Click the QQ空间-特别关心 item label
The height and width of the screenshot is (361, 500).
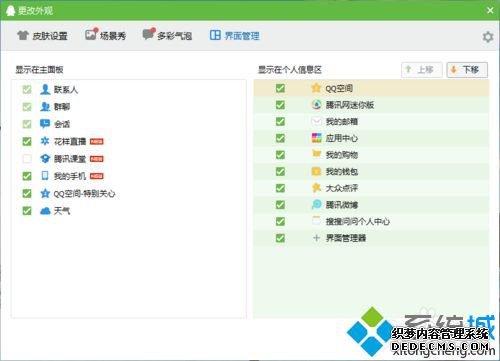[84, 194]
